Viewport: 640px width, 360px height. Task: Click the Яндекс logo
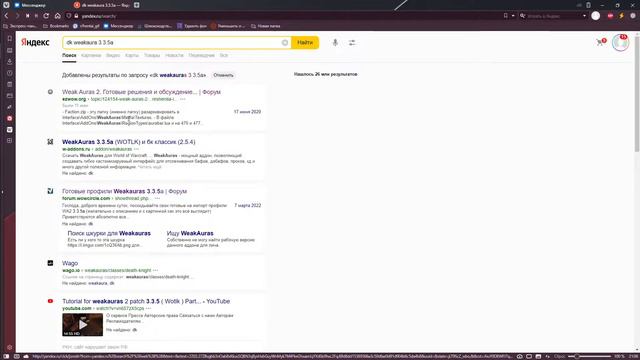click(x=35, y=42)
